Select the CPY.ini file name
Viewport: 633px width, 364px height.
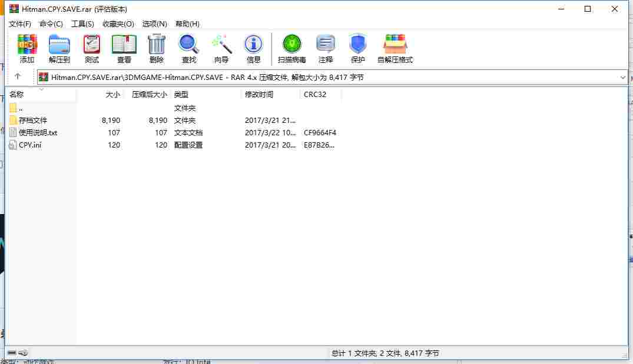click(x=30, y=145)
